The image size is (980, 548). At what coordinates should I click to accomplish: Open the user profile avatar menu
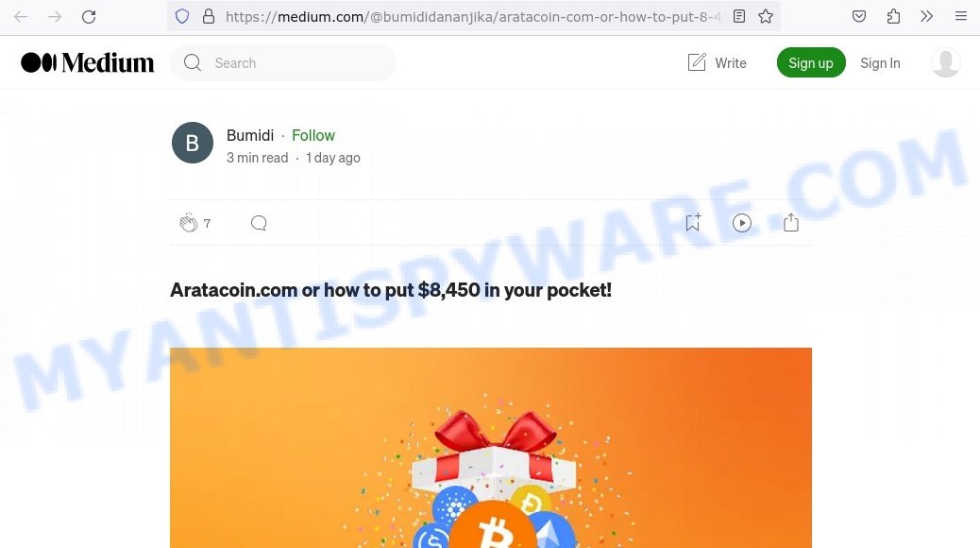click(x=946, y=62)
